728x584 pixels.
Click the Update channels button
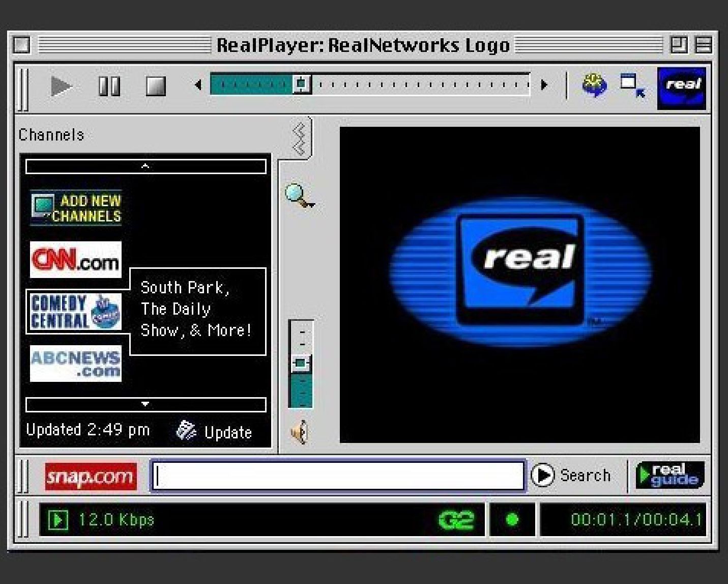(x=215, y=431)
